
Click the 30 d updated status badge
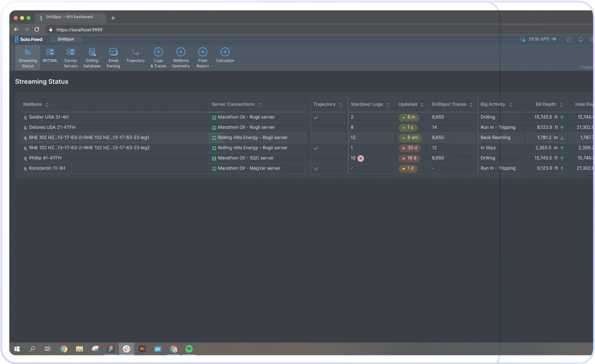409,148
